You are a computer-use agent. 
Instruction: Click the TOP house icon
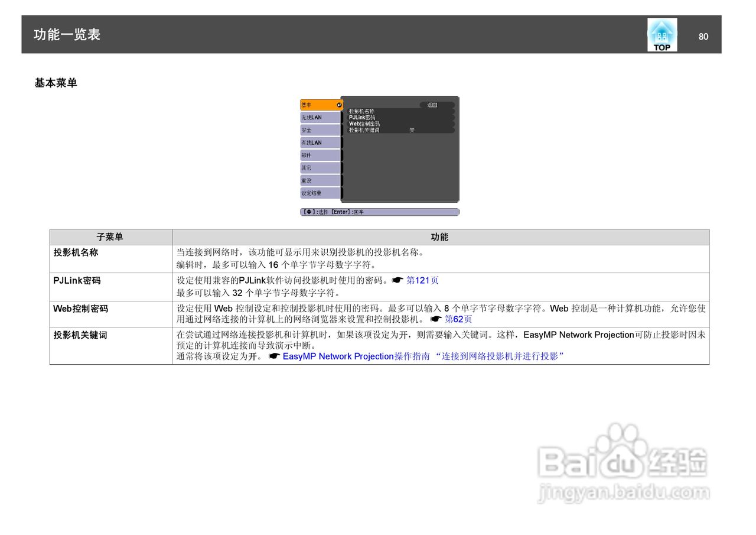point(662,34)
